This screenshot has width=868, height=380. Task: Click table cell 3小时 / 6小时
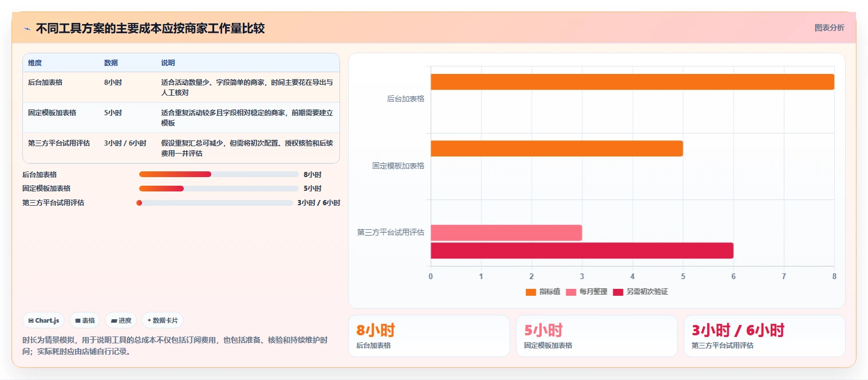[x=125, y=143]
